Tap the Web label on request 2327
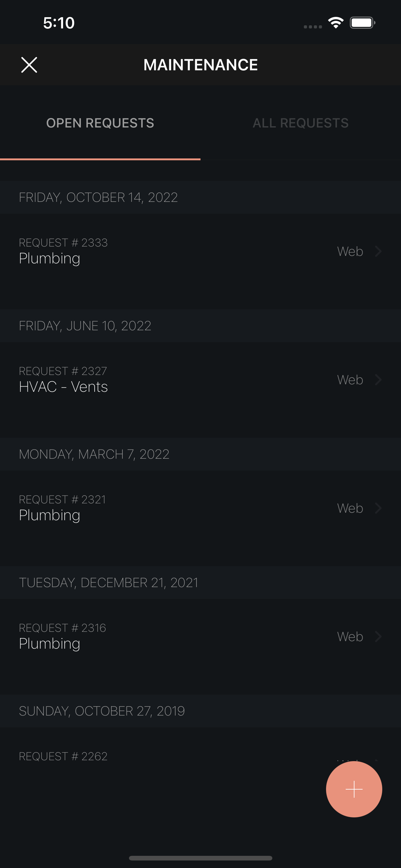 (350, 380)
